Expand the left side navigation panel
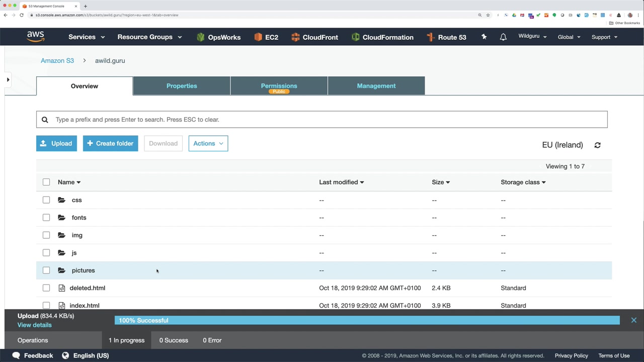 (x=8, y=79)
